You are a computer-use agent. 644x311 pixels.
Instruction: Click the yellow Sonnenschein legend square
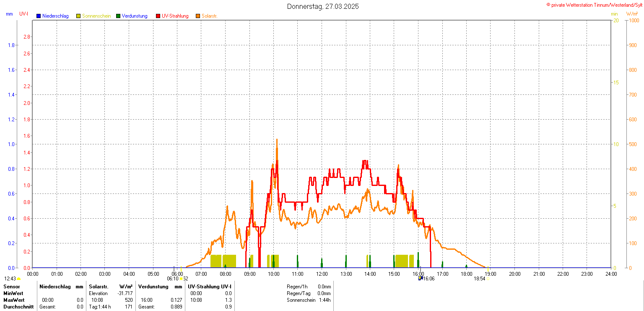click(x=78, y=16)
